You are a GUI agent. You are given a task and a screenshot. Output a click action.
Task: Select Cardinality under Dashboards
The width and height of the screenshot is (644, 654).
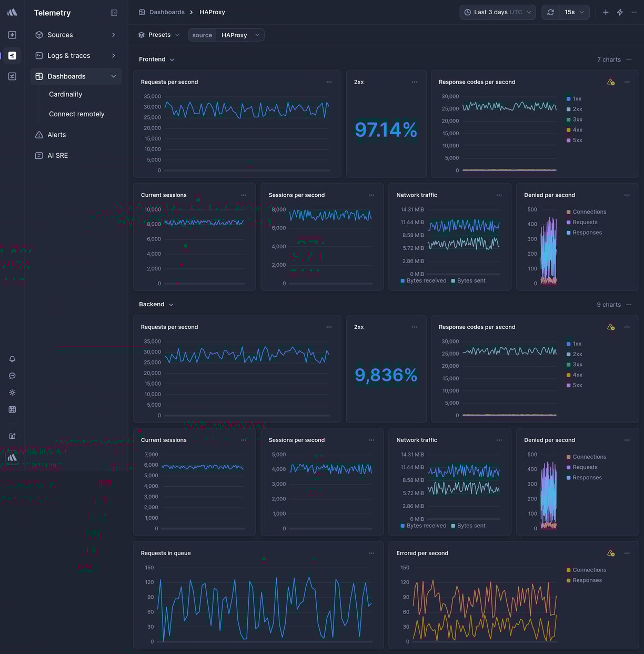pos(66,94)
